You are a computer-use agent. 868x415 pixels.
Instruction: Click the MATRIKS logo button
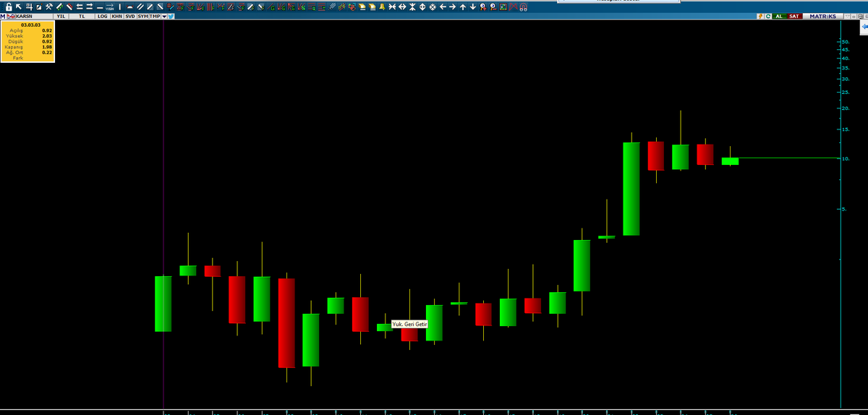click(822, 16)
